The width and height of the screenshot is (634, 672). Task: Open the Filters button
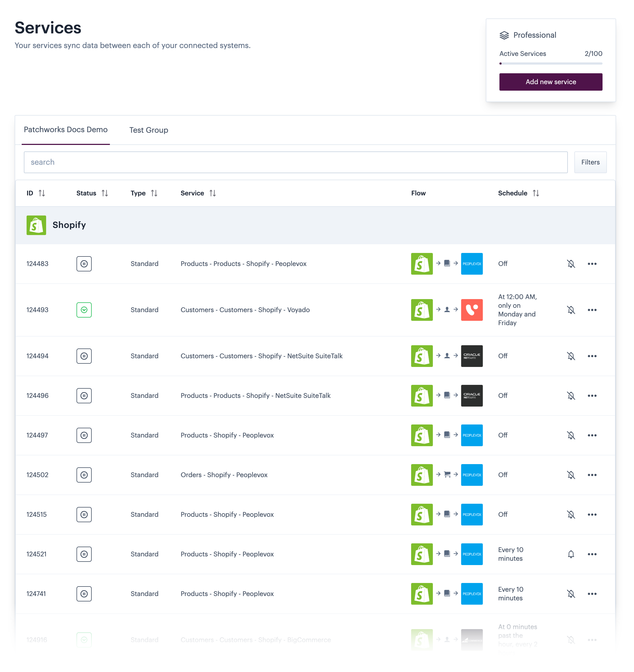pos(590,162)
